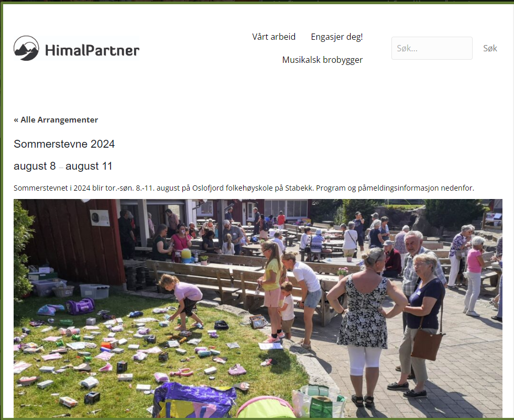Click the purple duffel bag in photo
Screen dimensions: 514x420
click(x=81, y=306)
